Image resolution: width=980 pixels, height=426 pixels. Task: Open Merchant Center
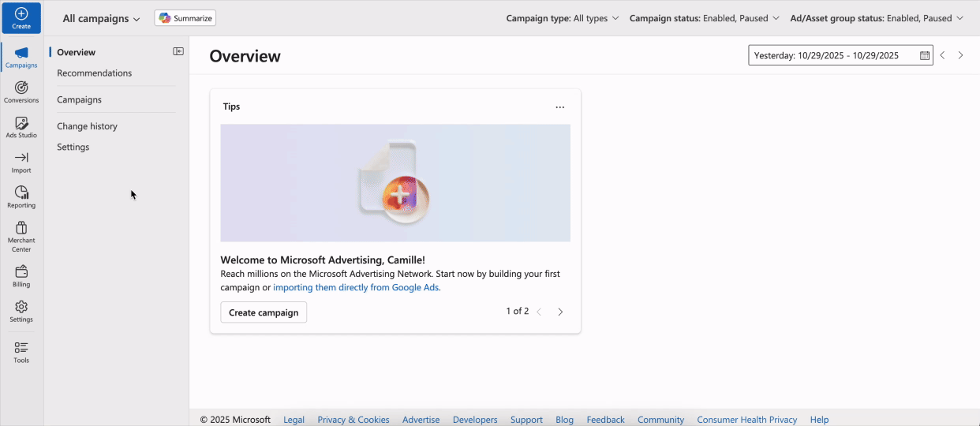click(21, 237)
